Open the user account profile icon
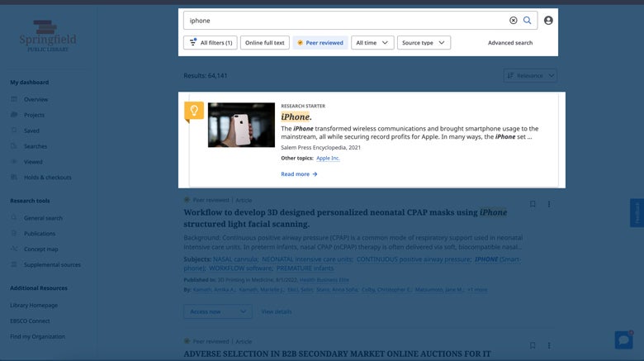Image resolution: width=644 pixels, height=361 pixels. click(x=548, y=21)
